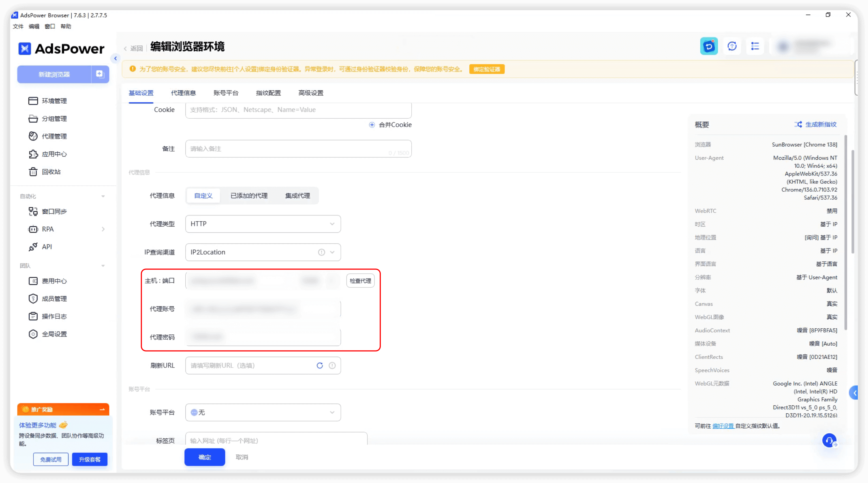Open the 账号平台 dropdown
This screenshot has height=483, width=868.
tap(263, 412)
